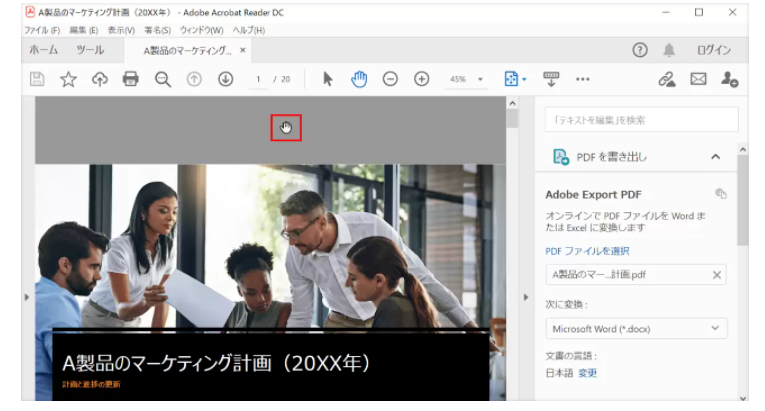Zoom in with the plus button
Screen dimensions: 765x411
[x=421, y=79]
